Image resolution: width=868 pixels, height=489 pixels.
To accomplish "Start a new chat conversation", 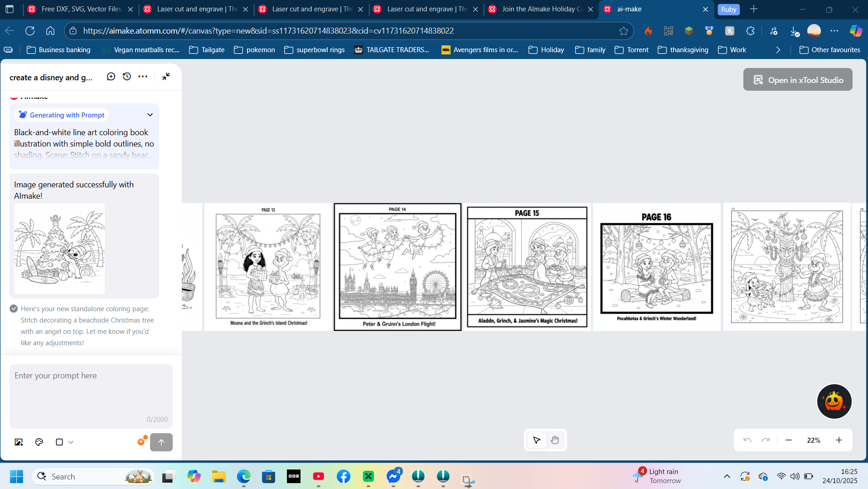I will point(111,77).
